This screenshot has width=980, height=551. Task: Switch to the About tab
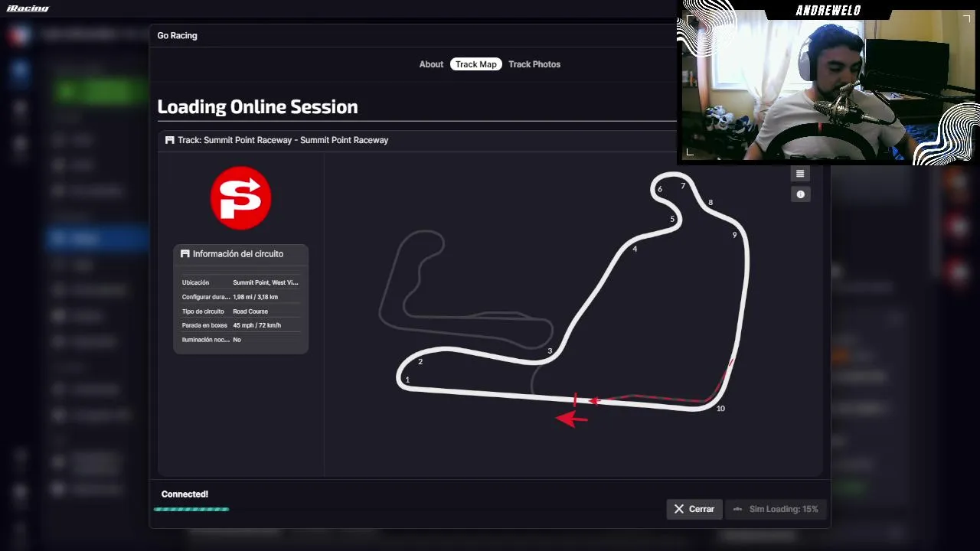tap(431, 64)
